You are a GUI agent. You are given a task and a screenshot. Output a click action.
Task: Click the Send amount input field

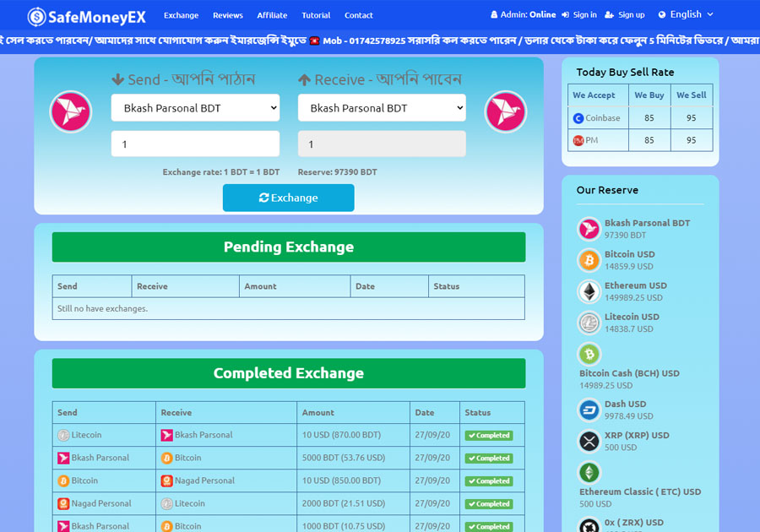pyautogui.click(x=195, y=144)
